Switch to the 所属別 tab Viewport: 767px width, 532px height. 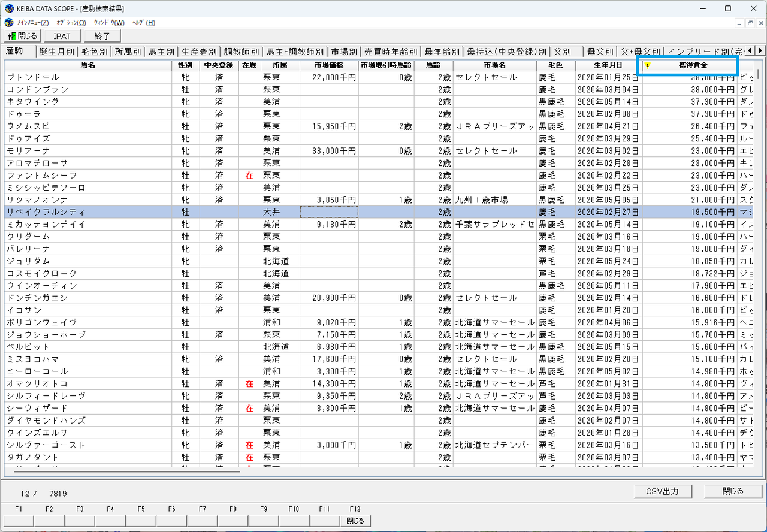tap(128, 52)
